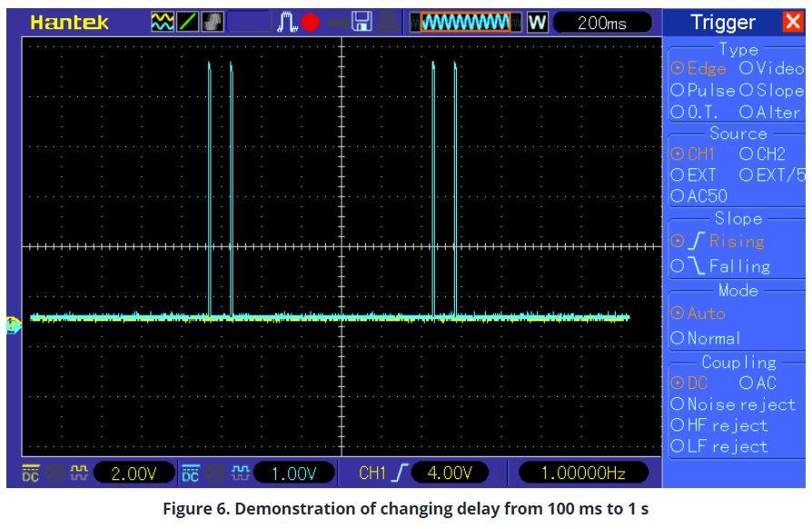Image resolution: width=812 pixels, height=529 pixels.
Task: Click the blue CH2 DC coupling icon
Action: [x=191, y=473]
